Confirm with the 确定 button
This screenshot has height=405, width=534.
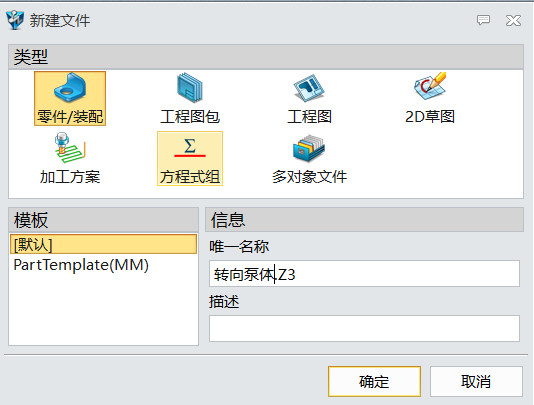coord(374,381)
